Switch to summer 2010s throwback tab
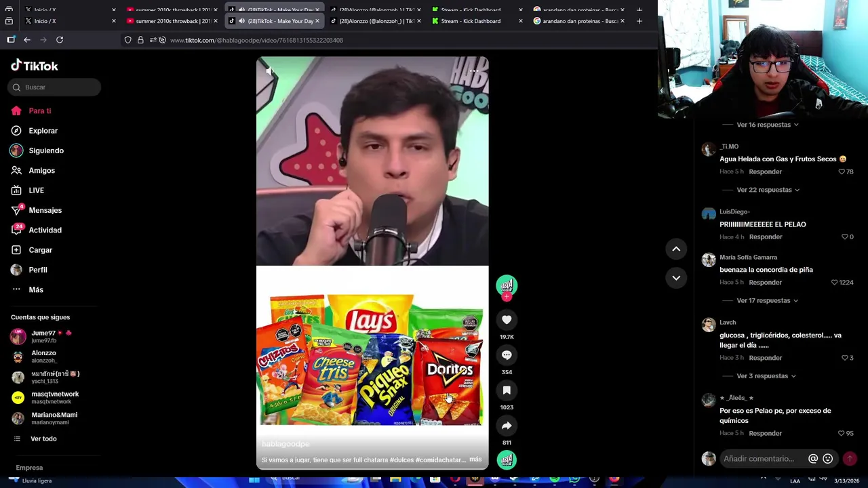This screenshot has height=488, width=868. pyautogui.click(x=173, y=21)
